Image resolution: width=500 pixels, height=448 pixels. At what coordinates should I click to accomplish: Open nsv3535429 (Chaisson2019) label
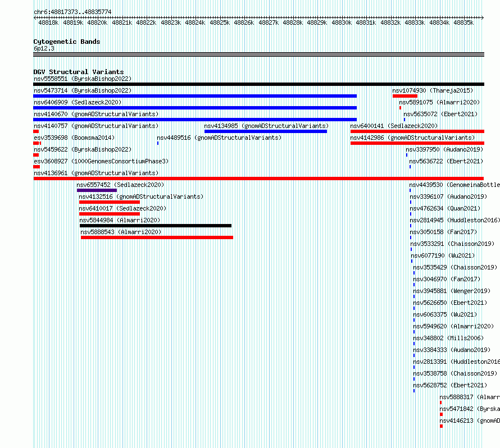coord(455,267)
